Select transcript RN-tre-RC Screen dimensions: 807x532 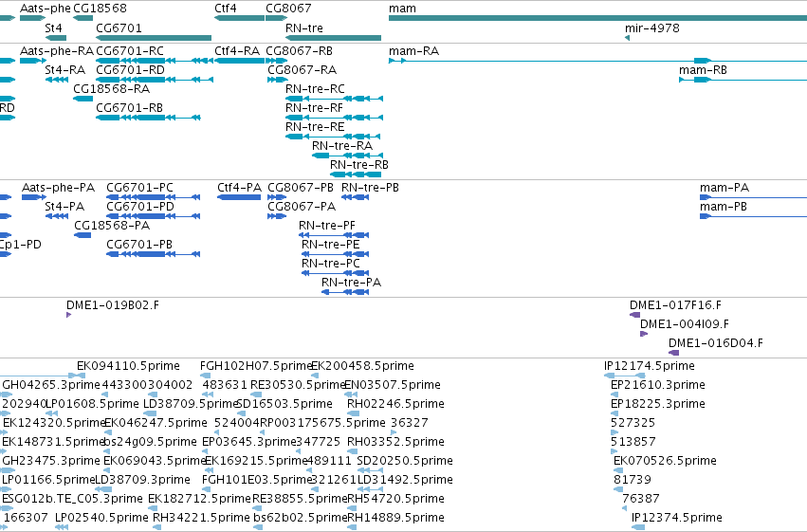[334, 99]
